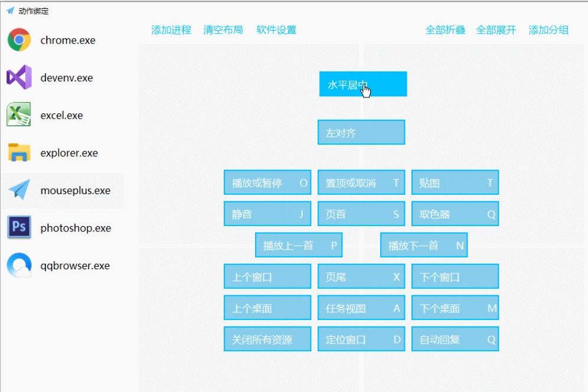The height and width of the screenshot is (392, 588).
Task: Select the Excel application icon
Action: (19, 115)
